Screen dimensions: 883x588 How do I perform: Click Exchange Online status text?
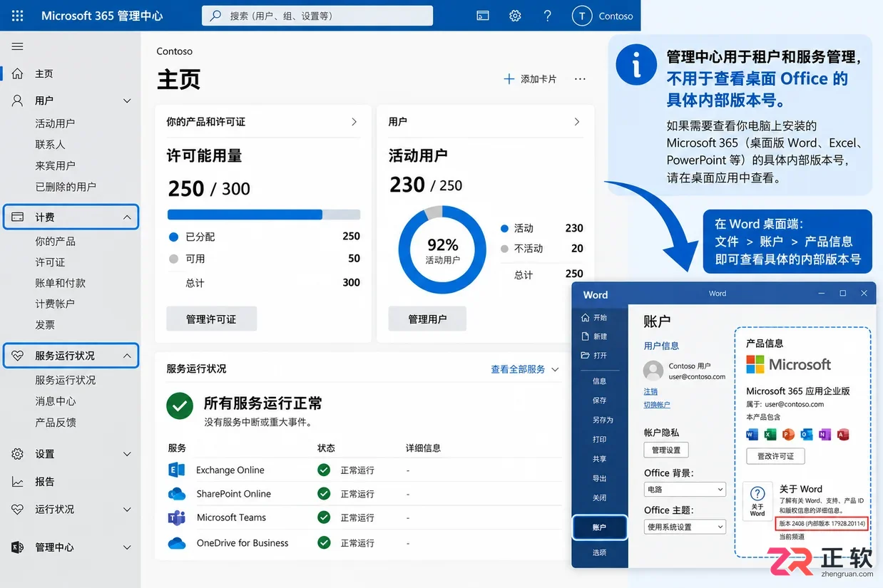357,470
